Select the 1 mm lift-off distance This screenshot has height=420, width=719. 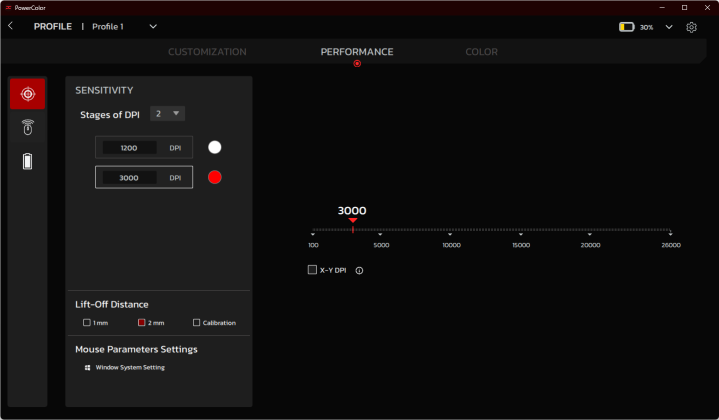(x=86, y=323)
